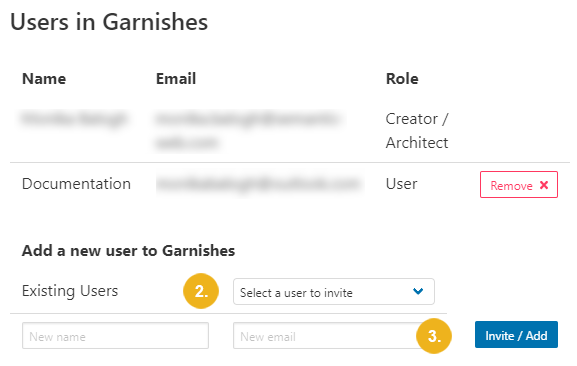Image resolution: width=577 pixels, height=366 pixels.
Task: Click the 'Users in Garnishes' title
Action: [x=109, y=22]
